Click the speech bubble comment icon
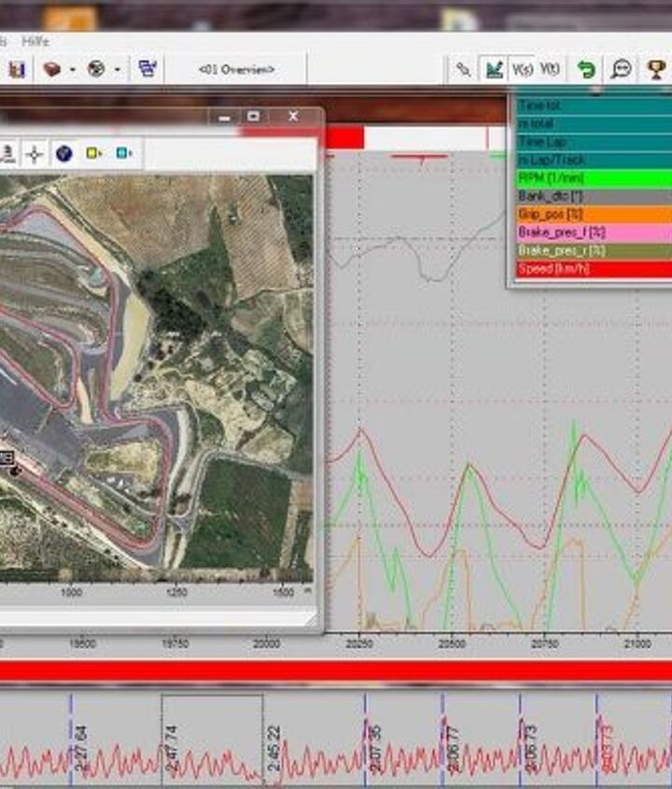The width and height of the screenshot is (672, 789). pos(621,69)
